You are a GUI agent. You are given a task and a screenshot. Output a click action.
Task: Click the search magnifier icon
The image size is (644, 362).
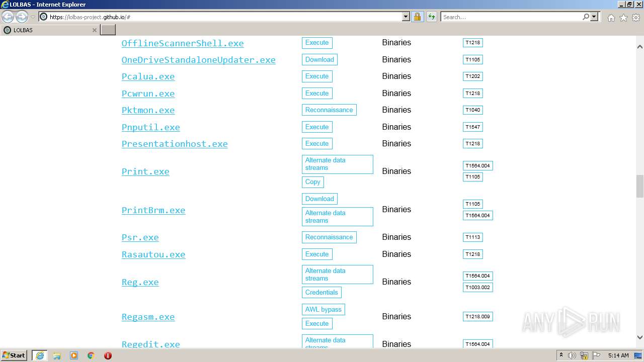(x=586, y=17)
